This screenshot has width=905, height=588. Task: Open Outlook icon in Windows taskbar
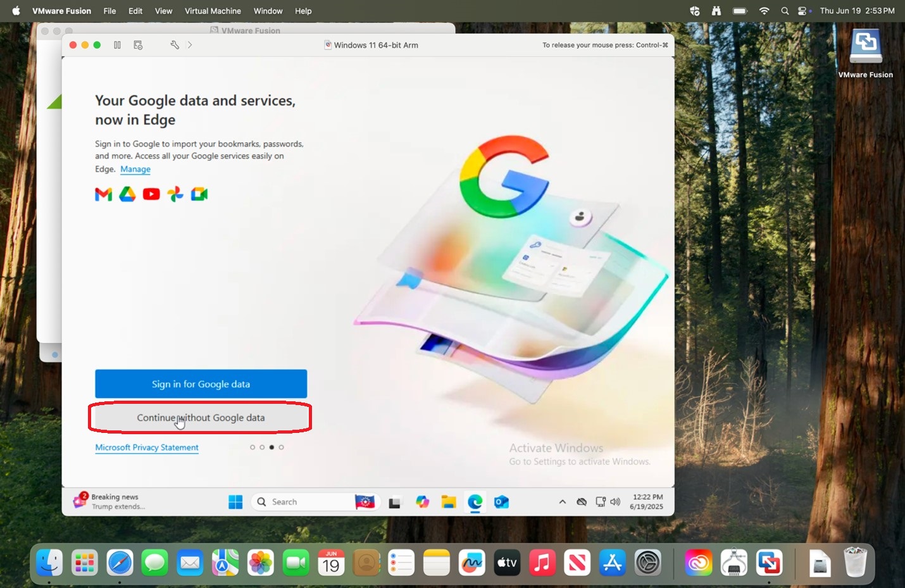501,502
